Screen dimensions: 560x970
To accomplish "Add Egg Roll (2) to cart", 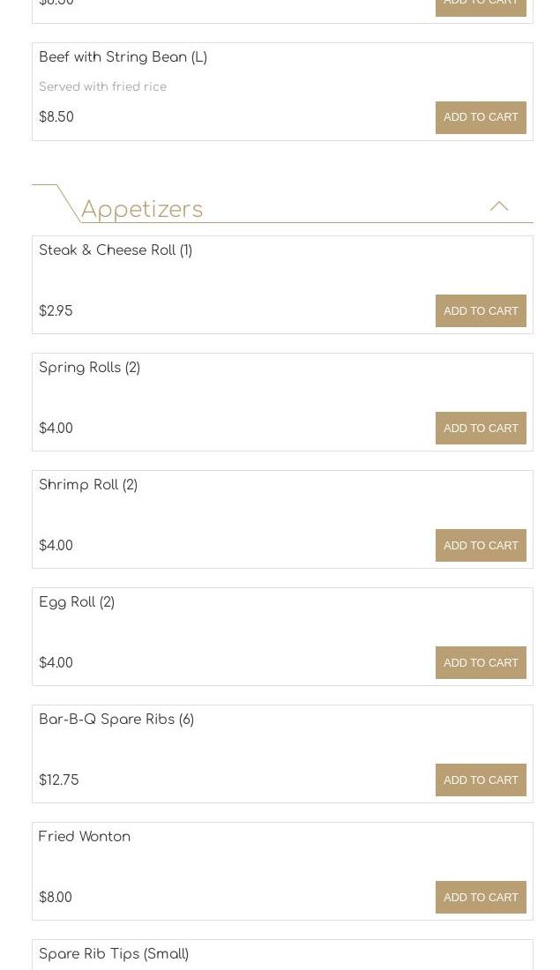I will coord(481,663).
